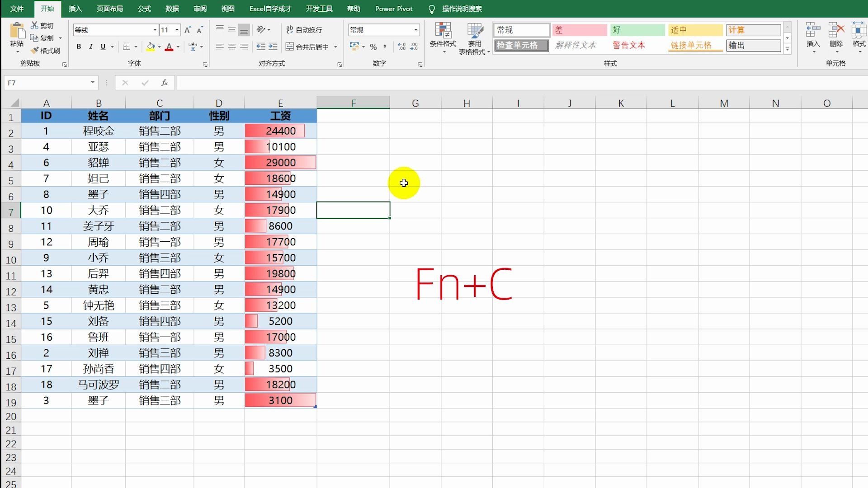
Task: Apply the red font color A
Action: pos(169,47)
